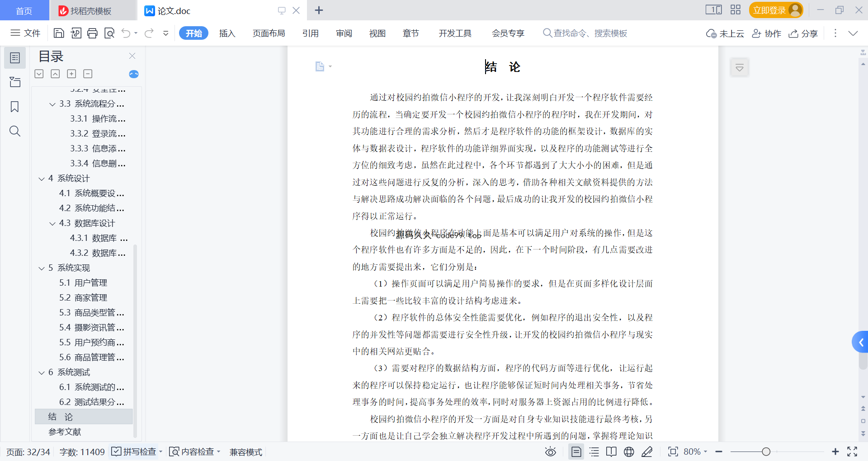Open more options vertical dots icon
Image resolution: width=868 pixels, height=461 pixels.
coord(835,33)
